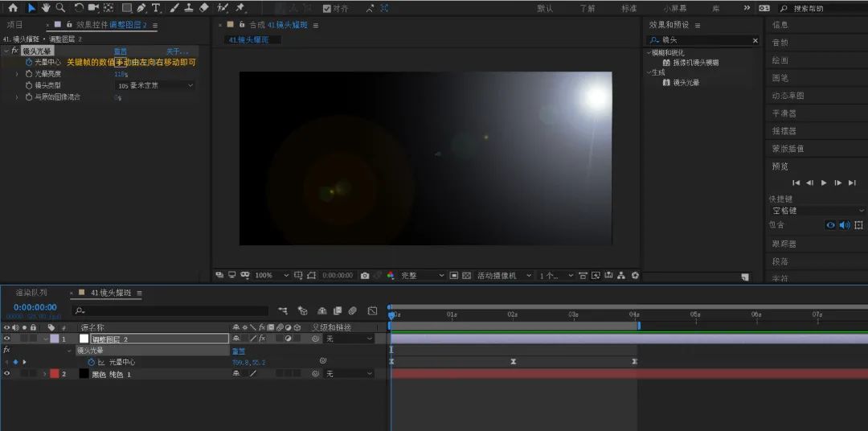Open the 音频 panel

tap(780, 43)
